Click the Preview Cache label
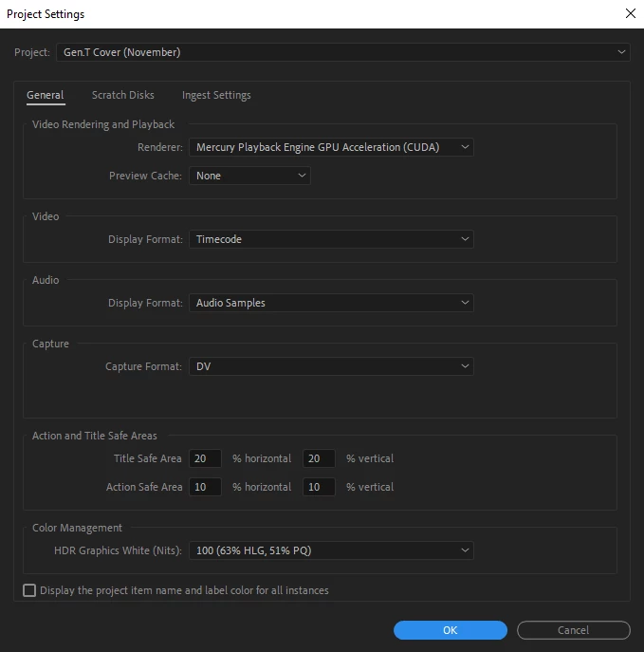The width and height of the screenshot is (644, 652). coord(145,176)
